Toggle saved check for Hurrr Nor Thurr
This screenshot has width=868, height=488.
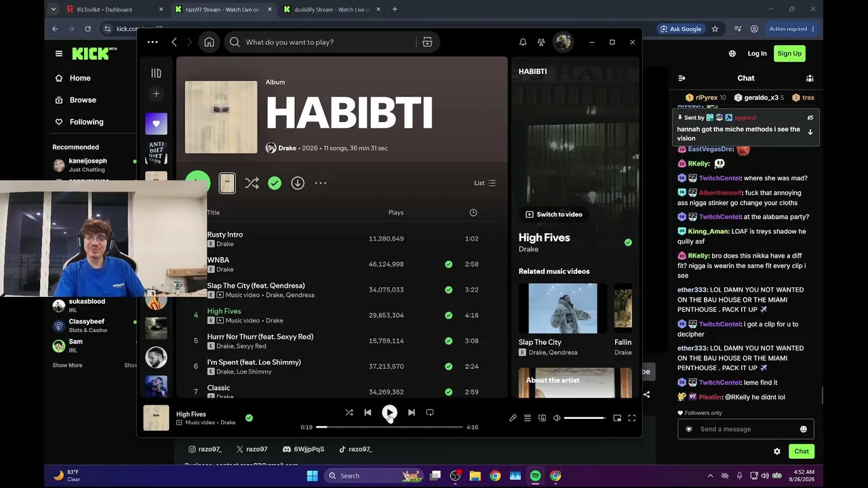click(448, 341)
